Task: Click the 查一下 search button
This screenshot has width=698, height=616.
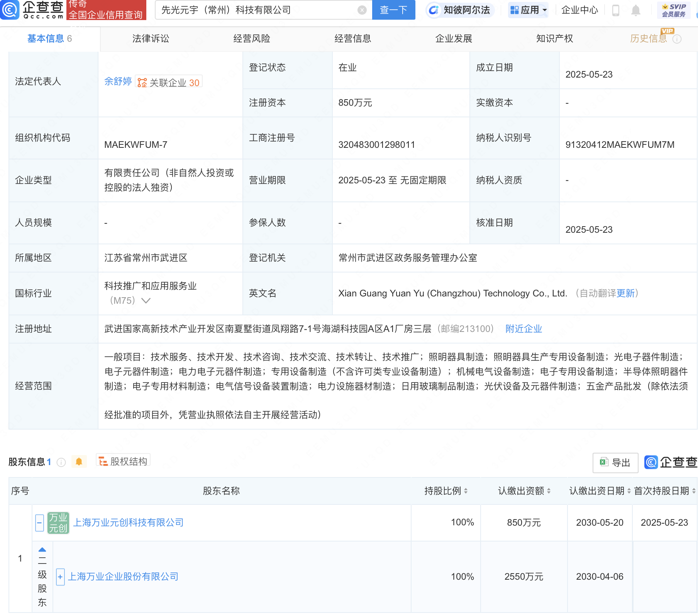Action: coord(393,10)
